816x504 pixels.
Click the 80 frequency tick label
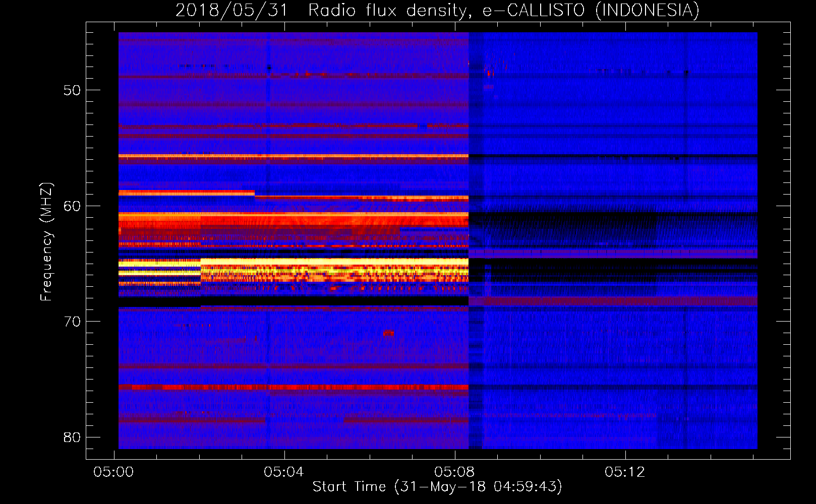pyautogui.click(x=72, y=437)
